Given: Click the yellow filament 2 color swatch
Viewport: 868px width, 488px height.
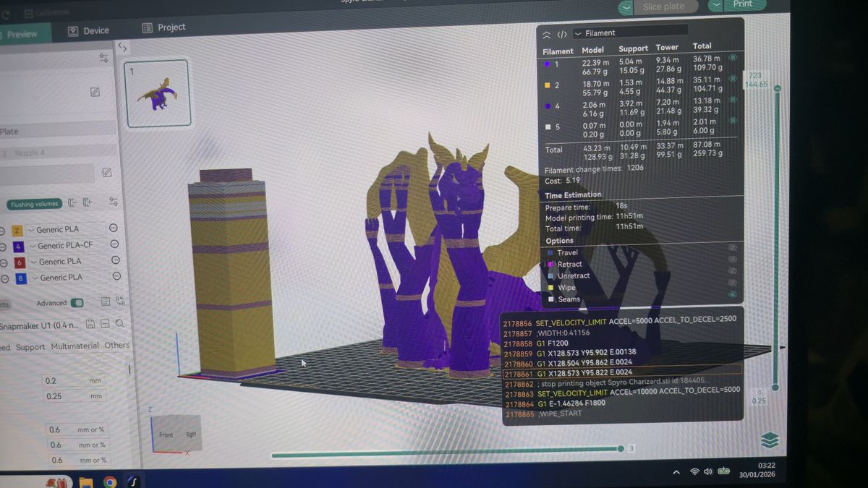Looking at the screenshot, I should [18, 231].
